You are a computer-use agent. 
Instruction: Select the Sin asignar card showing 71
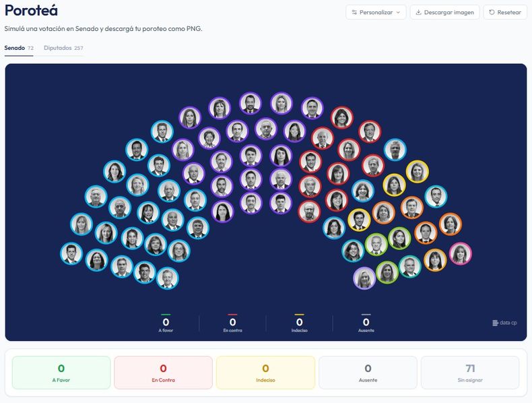(470, 373)
